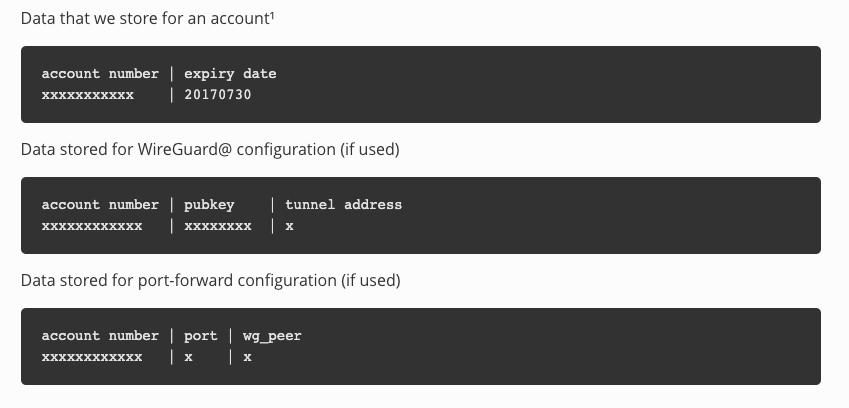Click the masked pubkey value xxxxxxxx

tap(218, 226)
